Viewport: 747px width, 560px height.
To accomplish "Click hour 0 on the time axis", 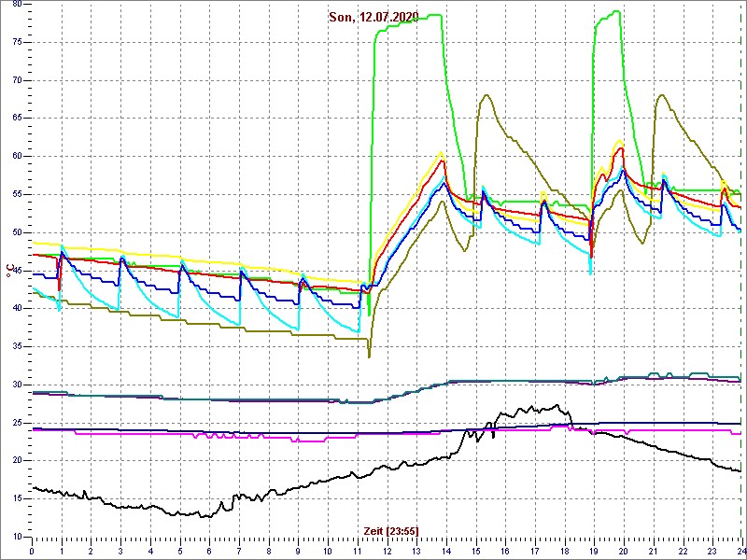I will click(32, 551).
